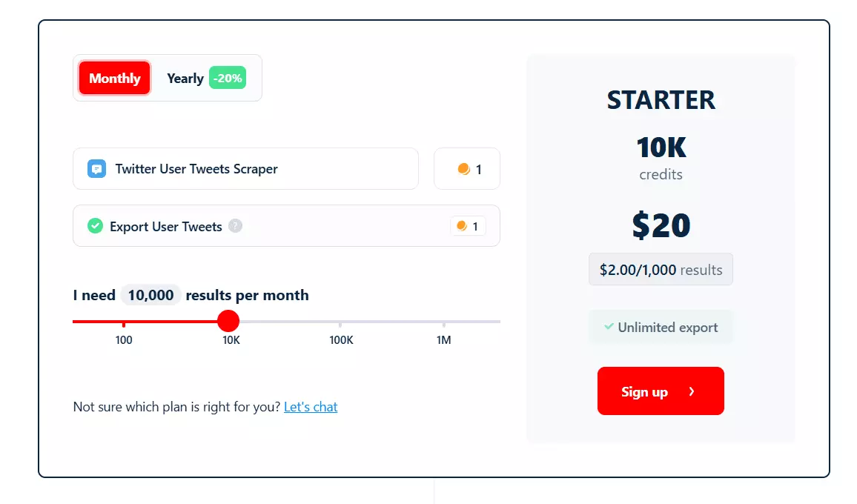This screenshot has height=504, width=857.
Task: Switch billing to Yearly
Action: pyautogui.click(x=185, y=78)
